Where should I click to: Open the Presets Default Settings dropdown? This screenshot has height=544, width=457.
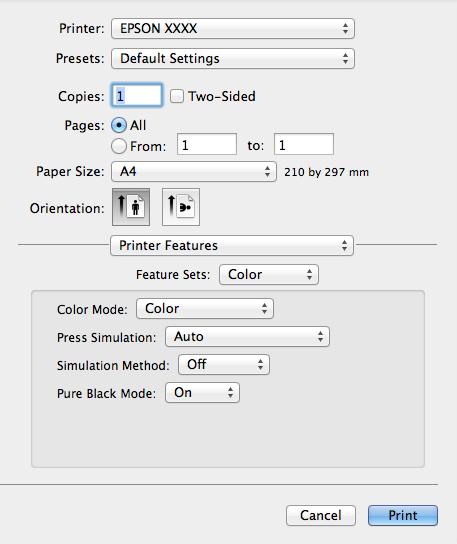(233, 58)
